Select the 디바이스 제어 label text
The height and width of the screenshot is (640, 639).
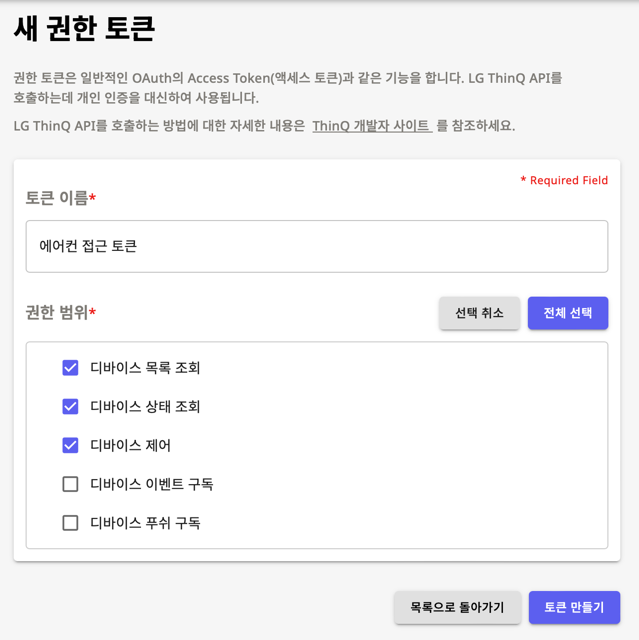point(130,445)
